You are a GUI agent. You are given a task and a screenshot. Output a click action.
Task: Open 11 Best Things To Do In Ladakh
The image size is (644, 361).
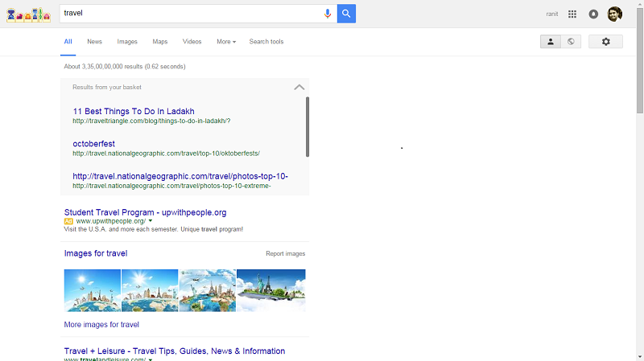coord(134,111)
